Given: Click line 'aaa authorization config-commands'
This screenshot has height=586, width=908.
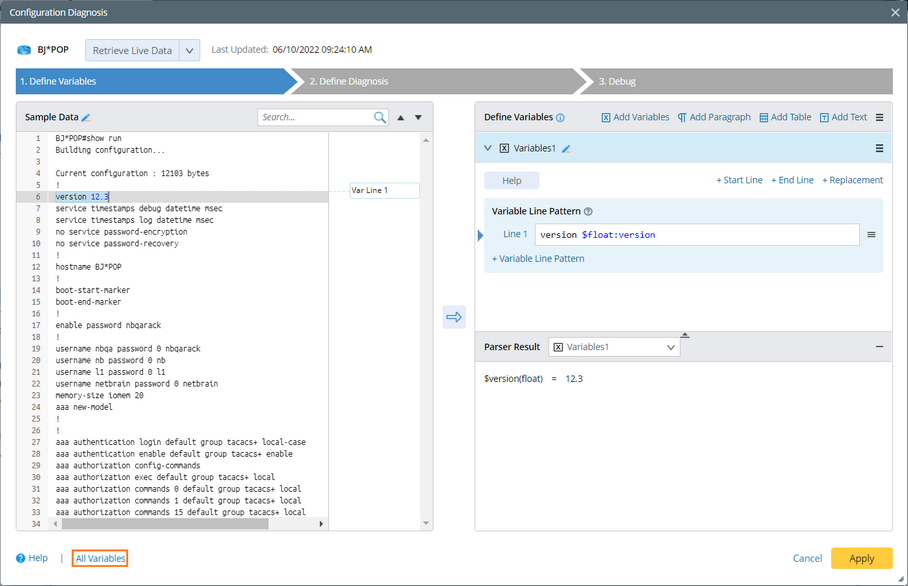Looking at the screenshot, I should (128, 466).
